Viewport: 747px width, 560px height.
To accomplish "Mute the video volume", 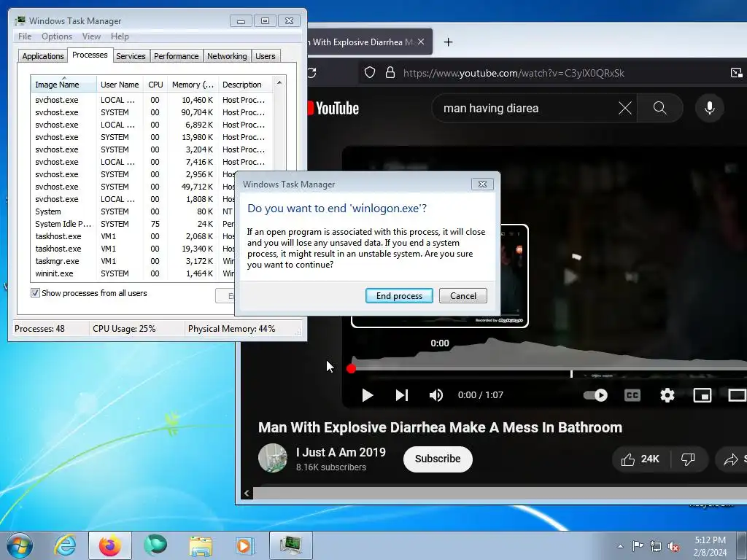I will pos(436,395).
